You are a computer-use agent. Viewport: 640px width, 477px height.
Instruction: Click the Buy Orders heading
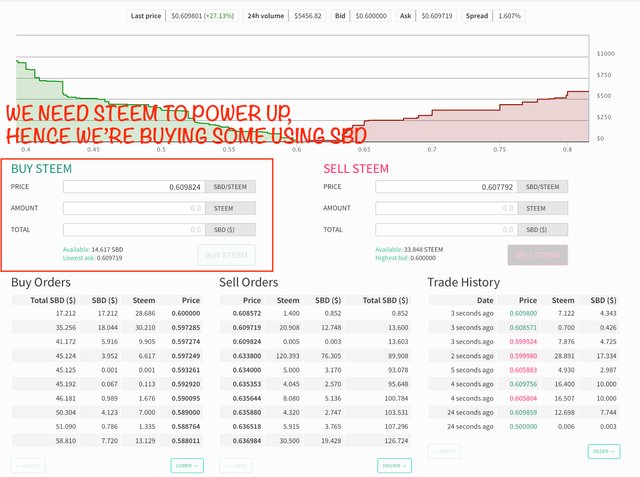[x=41, y=282]
